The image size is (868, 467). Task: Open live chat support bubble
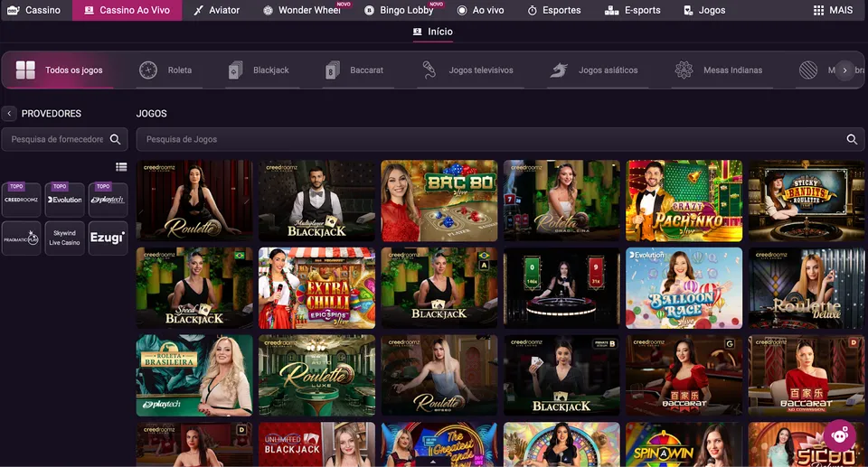[840, 435]
